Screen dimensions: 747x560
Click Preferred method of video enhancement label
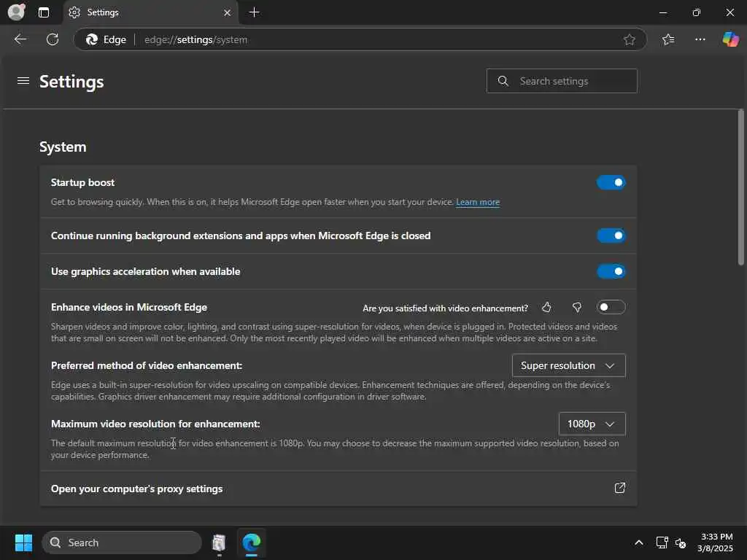147,365
